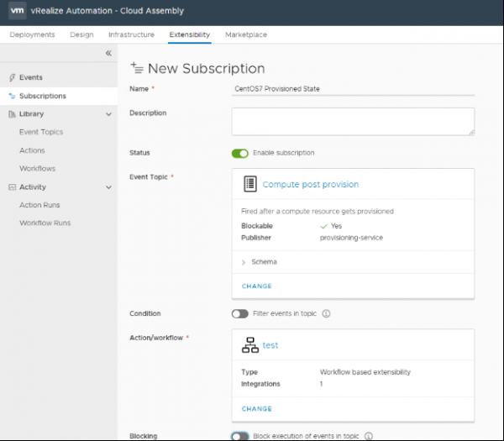Expand the Schema disclosure arrow
This screenshot has width=504, height=441.
click(244, 262)
